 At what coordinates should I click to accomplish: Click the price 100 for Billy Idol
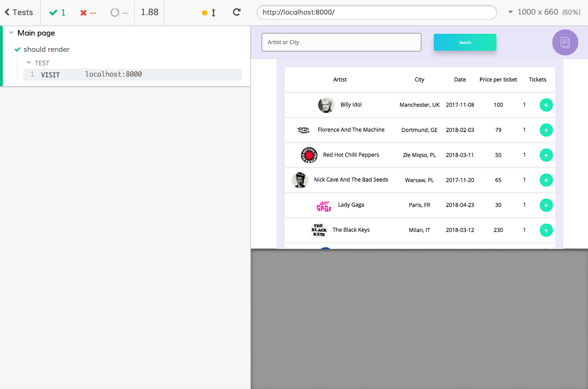498,105
